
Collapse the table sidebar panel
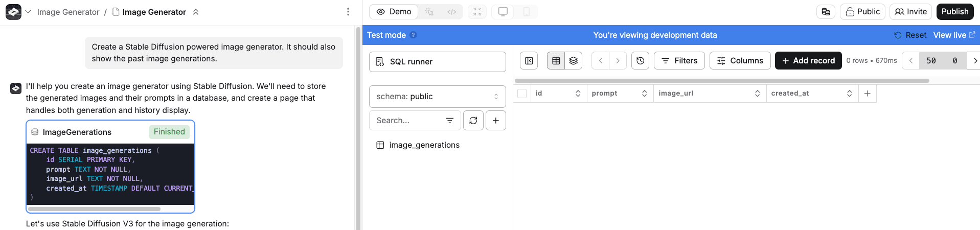point(529,61)
